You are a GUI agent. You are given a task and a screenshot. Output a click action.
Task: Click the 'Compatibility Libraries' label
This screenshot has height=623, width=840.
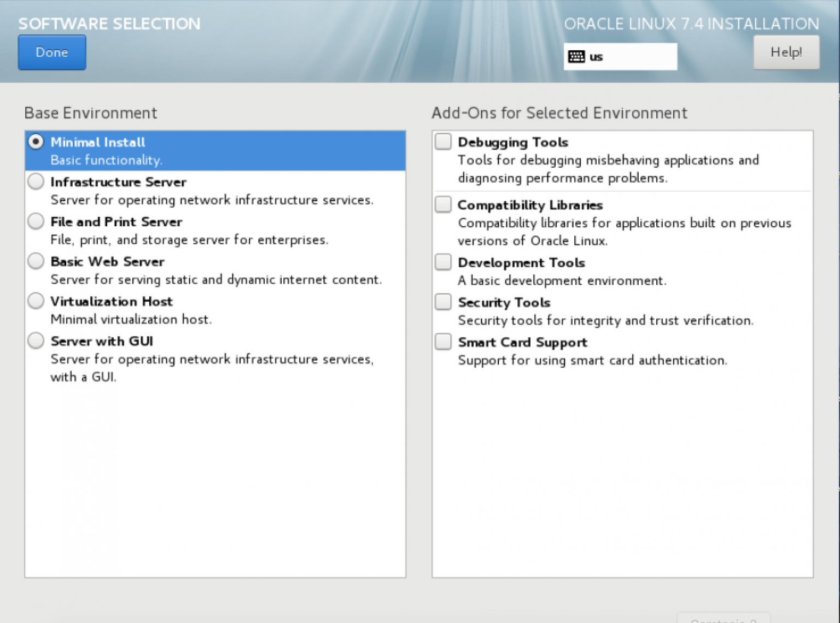530,205
